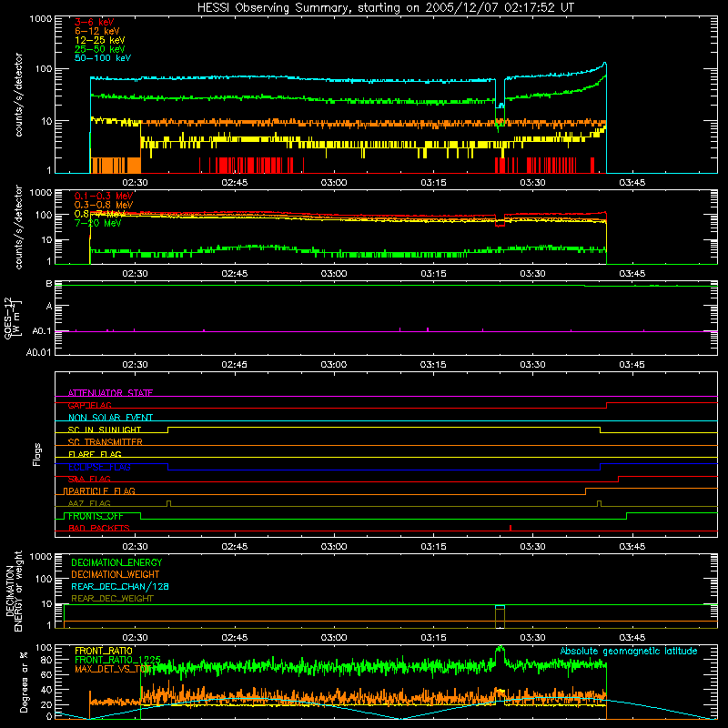The width and height of the screenshot is (728, 728).
Task: Select the SAA_FLAG label
Action: (x=89, y=479)
